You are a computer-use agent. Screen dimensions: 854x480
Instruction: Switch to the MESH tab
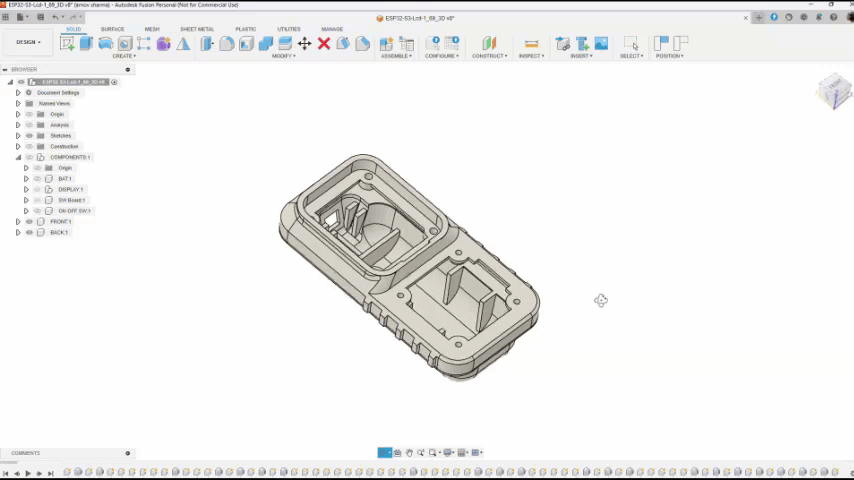(152, 29)
